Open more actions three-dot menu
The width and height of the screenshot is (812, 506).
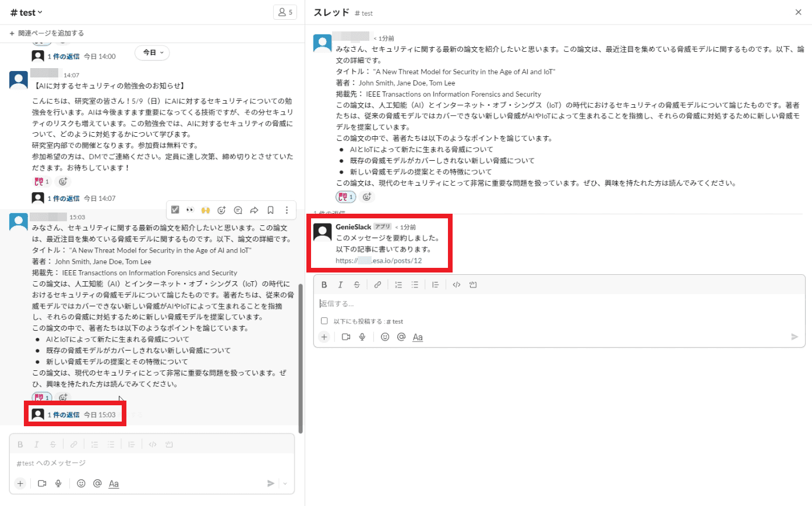287,210
